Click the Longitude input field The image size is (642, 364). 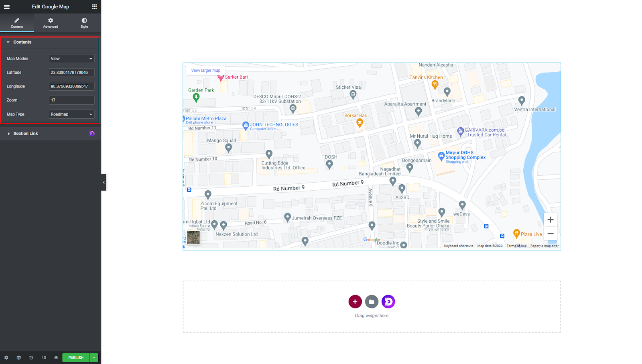coord(71,86)
